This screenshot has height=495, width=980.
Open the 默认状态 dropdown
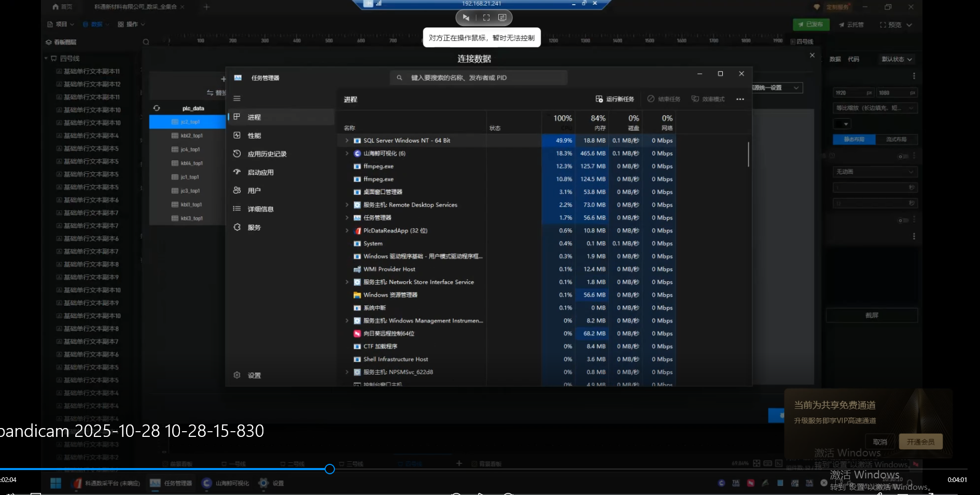(x=897, y=59)
